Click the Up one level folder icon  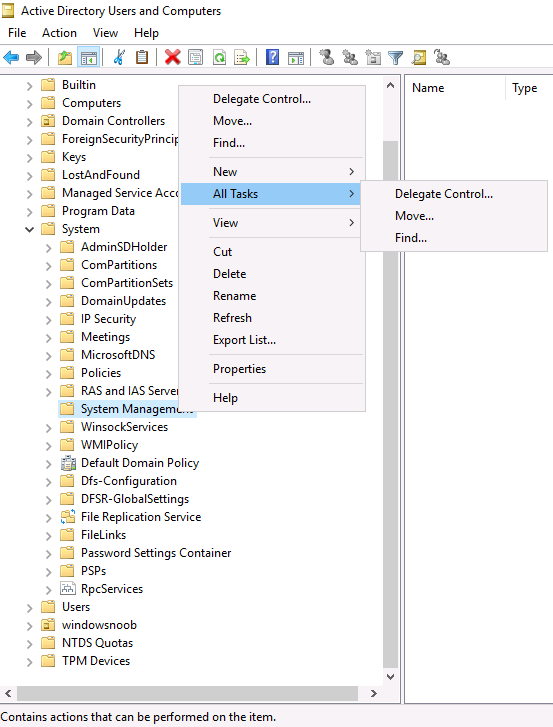coord(65,57)
